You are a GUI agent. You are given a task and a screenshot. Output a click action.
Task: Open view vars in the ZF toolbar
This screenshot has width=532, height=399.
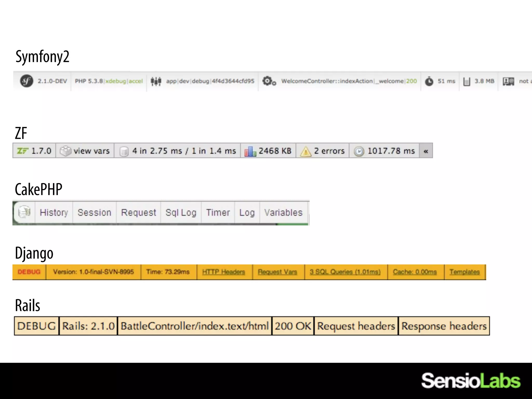pyautogui.click(x=91, y=151)
